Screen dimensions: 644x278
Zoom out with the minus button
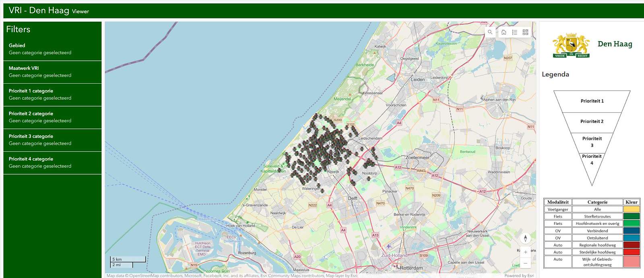point(525,264)
